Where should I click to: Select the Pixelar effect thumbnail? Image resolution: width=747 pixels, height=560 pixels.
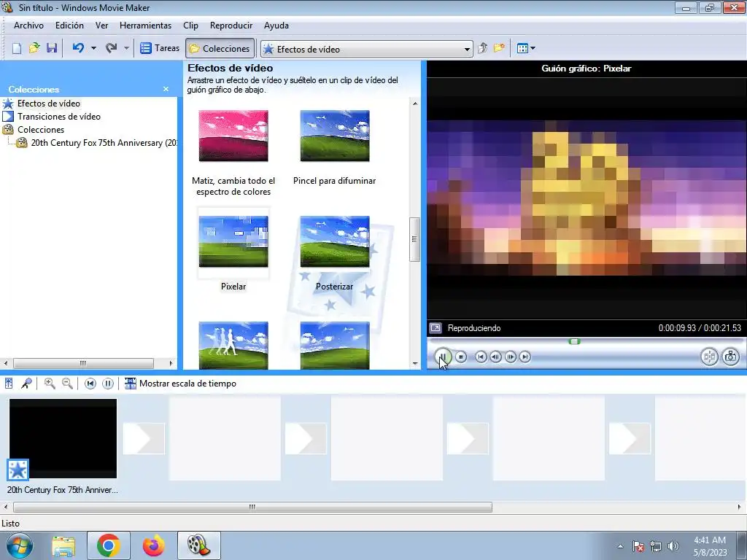(x=233, y=241)
